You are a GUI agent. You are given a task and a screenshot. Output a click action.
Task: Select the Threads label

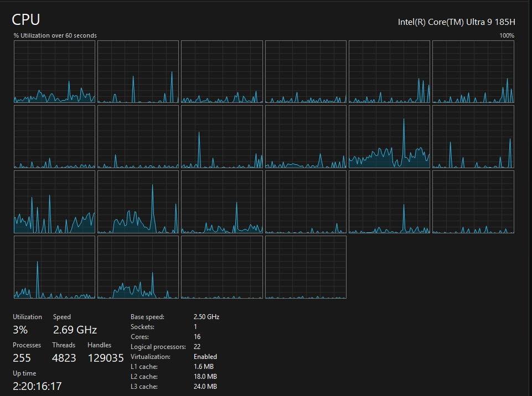(x=64, y=345)
